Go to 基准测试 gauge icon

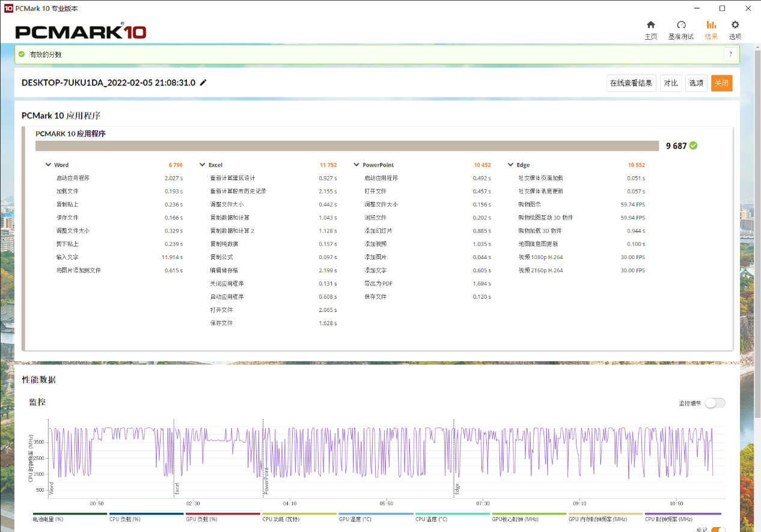[681, 25]
